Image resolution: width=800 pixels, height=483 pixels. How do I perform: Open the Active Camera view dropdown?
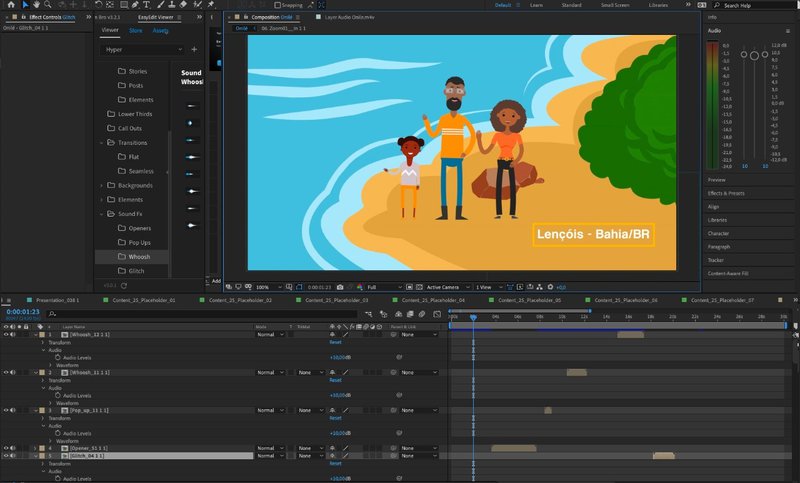(x=445, y=287)
